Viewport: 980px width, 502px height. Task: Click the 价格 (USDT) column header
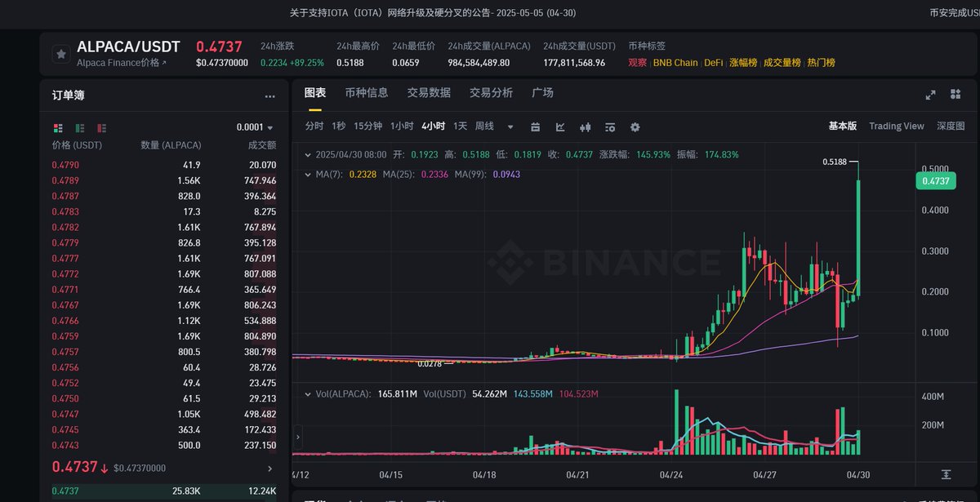point(78,145)
